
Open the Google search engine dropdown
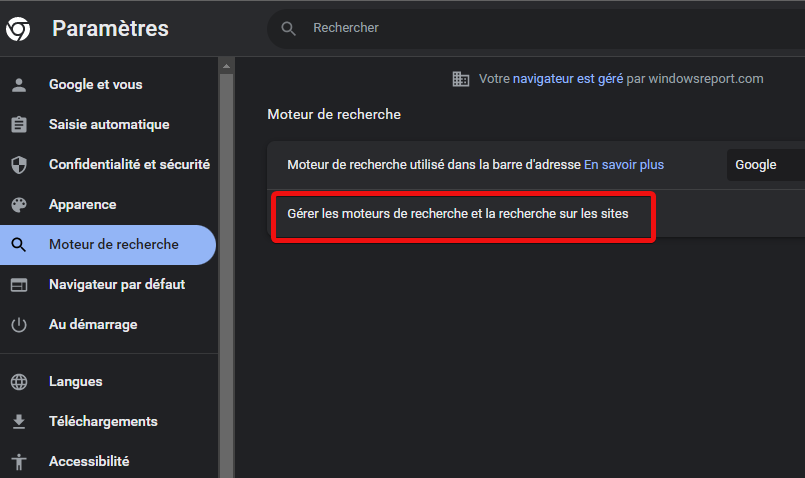tap(765, 165)
